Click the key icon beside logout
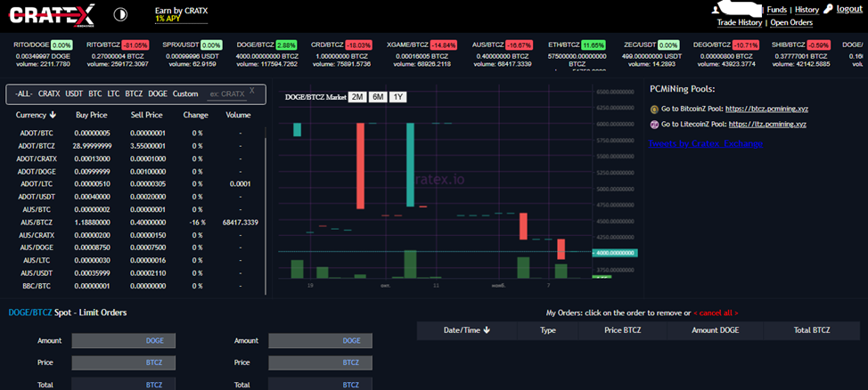 pyautogui.click(x=829, y=9)
